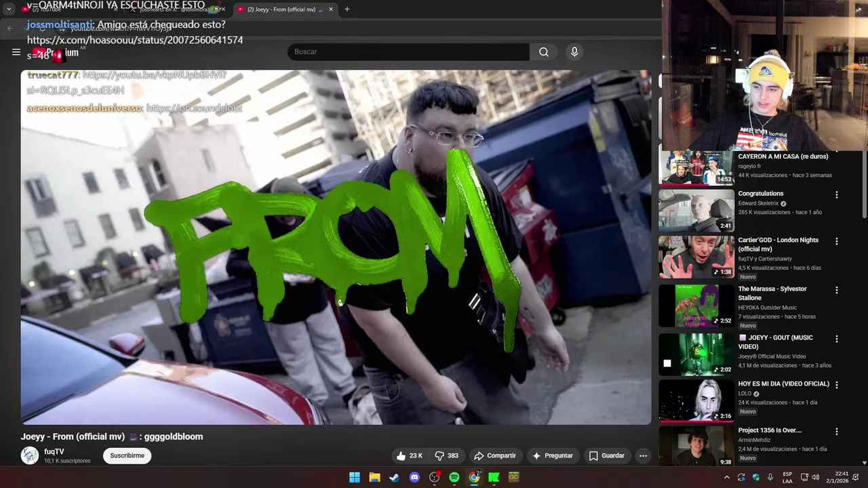Like the video with thumbs up

point(410,456)
